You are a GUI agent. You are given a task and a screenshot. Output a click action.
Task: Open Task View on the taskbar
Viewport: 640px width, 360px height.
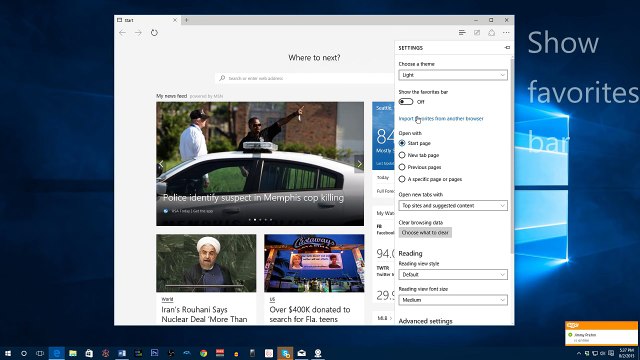point(40,353)
